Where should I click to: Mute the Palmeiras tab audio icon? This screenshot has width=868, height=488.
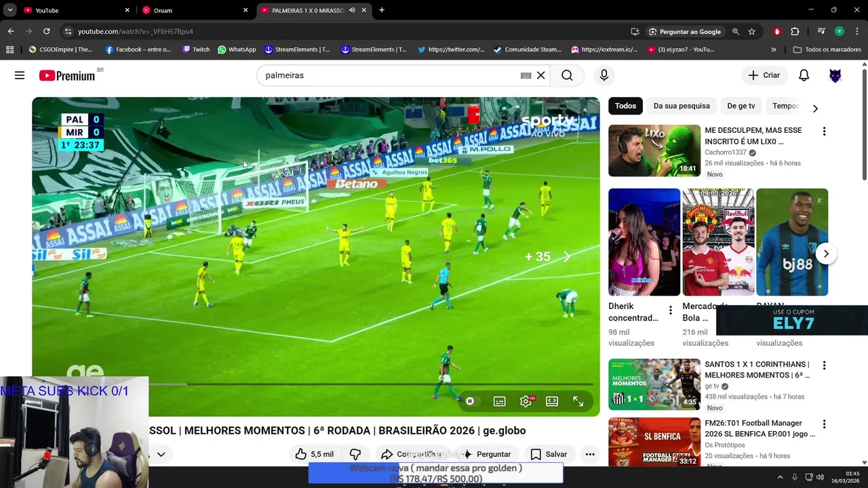(x=352, y=10)
